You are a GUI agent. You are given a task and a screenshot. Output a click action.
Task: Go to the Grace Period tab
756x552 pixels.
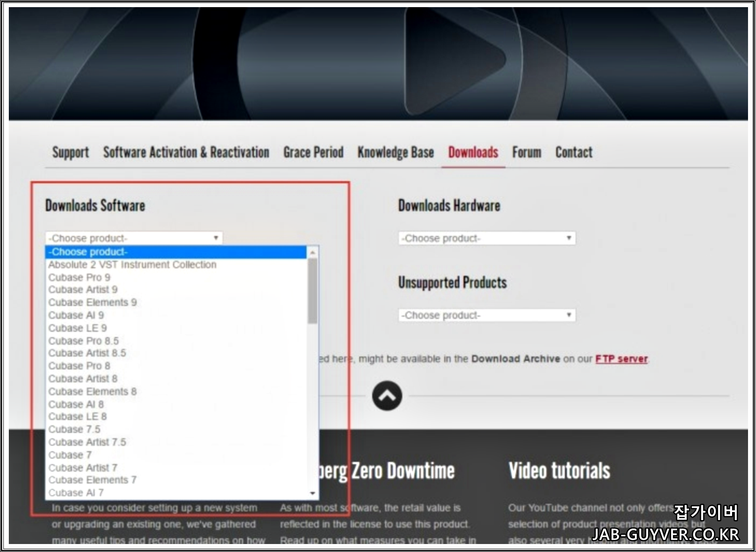[x=313, y=152]
